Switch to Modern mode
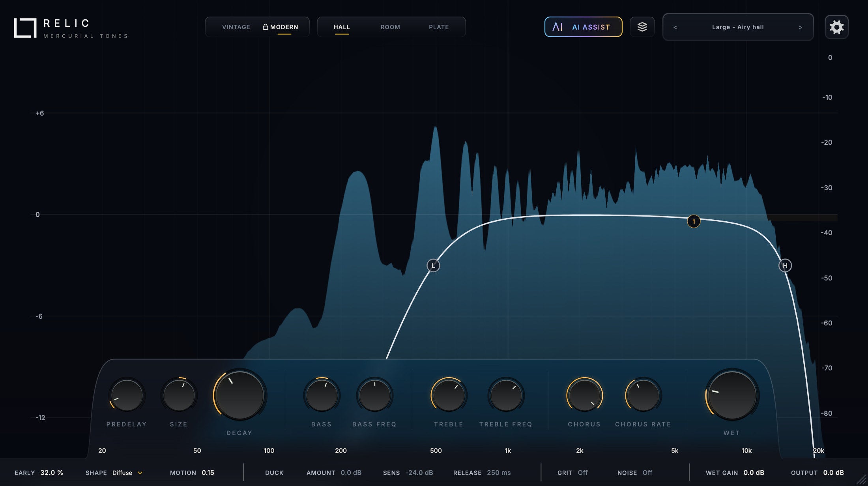 tap(284, 27)
